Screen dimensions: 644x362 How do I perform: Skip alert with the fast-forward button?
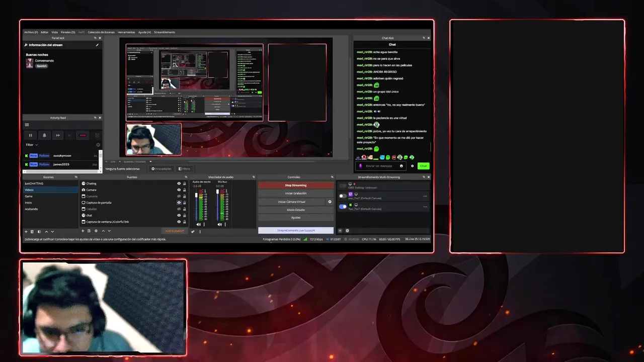tap(58, 135)
